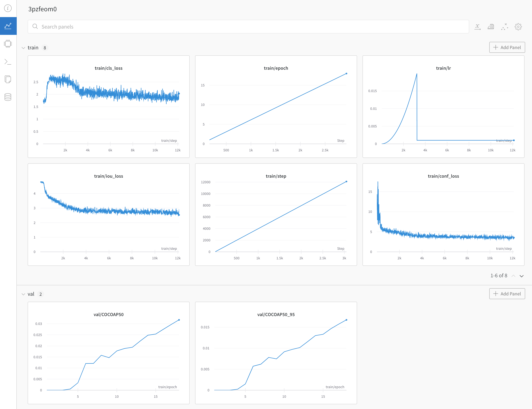The width and height of the screenshot is (532, 409).
Task: Add a panel to the val section
Action: [x=507, y=294]
